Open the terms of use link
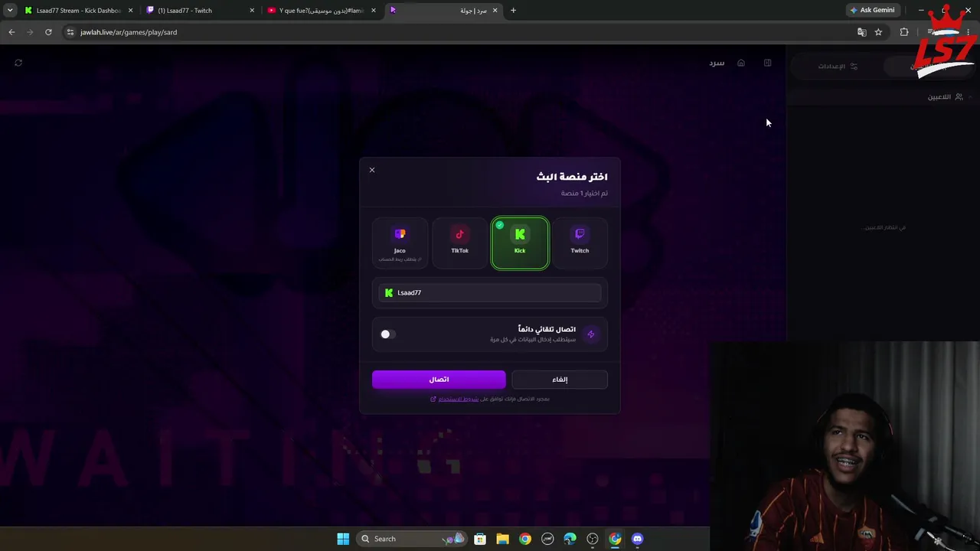This screenshot has width=980, height=551. (x=458, y=399)
